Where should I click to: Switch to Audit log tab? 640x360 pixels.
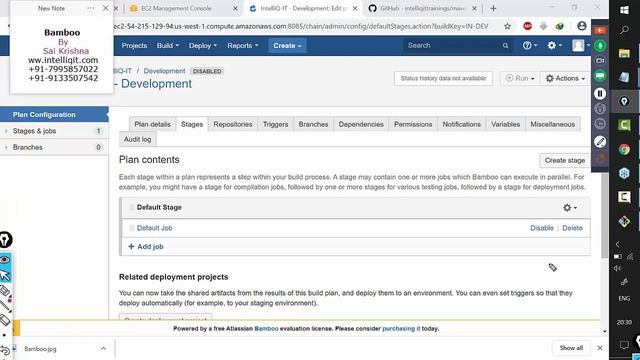[138, 139]
